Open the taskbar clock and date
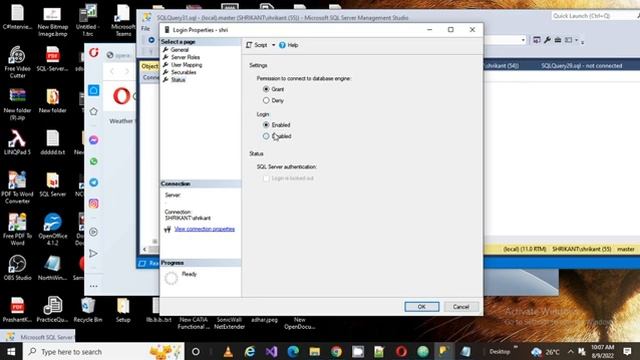This screenshot has height=360, width=640. click(602, 351)
